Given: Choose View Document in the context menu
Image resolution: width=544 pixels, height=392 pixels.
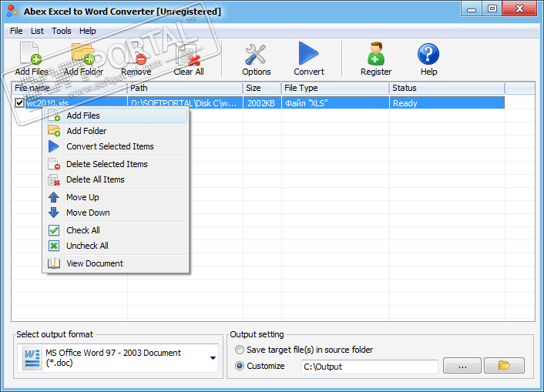Looking at the screenshot, I should click(x=116, y=263).
